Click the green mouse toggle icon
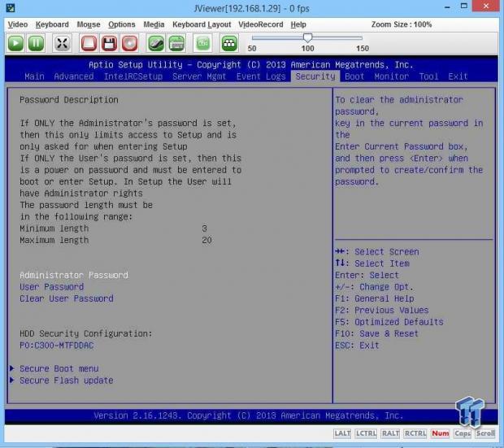The image size is (504, 448). click(156, 43)
